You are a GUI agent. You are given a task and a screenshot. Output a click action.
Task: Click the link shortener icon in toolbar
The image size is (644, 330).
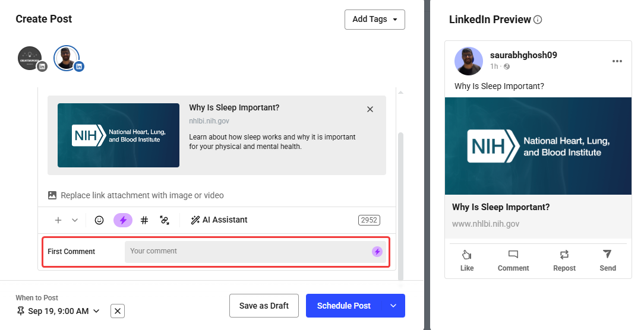click(165, 220)
